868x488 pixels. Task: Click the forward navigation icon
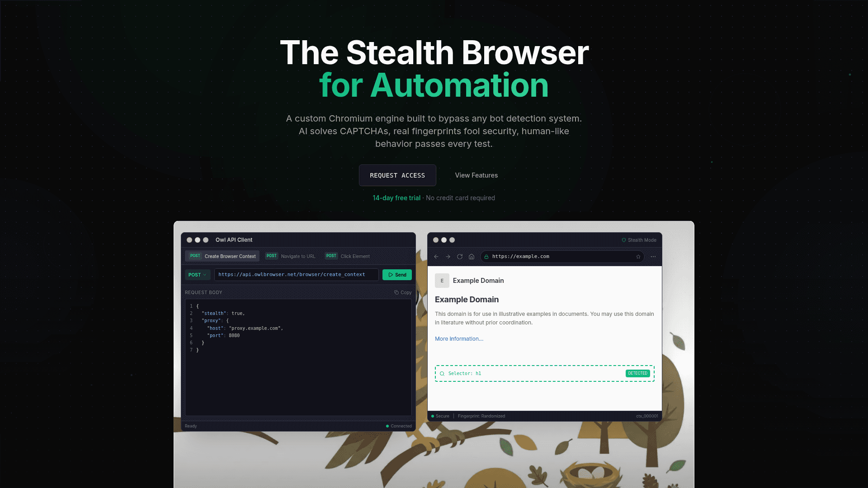coord(448,256)
